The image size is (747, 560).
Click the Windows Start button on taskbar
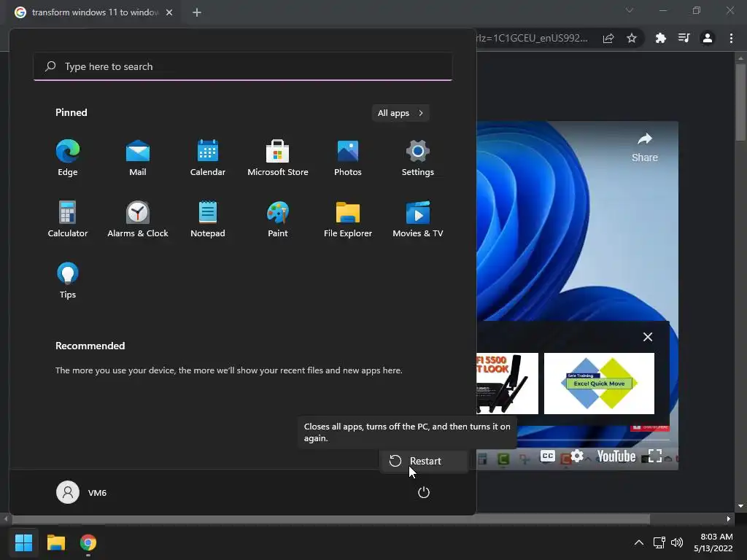tap(23, 542)
